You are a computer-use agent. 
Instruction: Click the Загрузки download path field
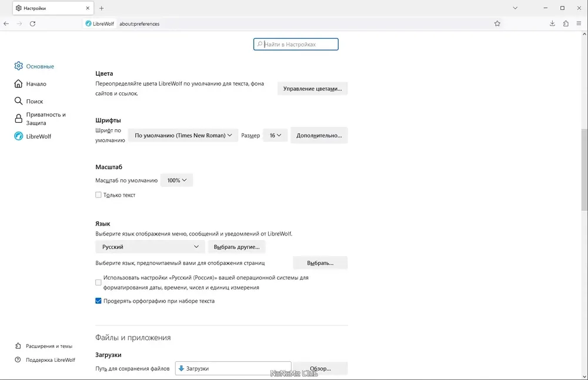(x=233, y=368)
